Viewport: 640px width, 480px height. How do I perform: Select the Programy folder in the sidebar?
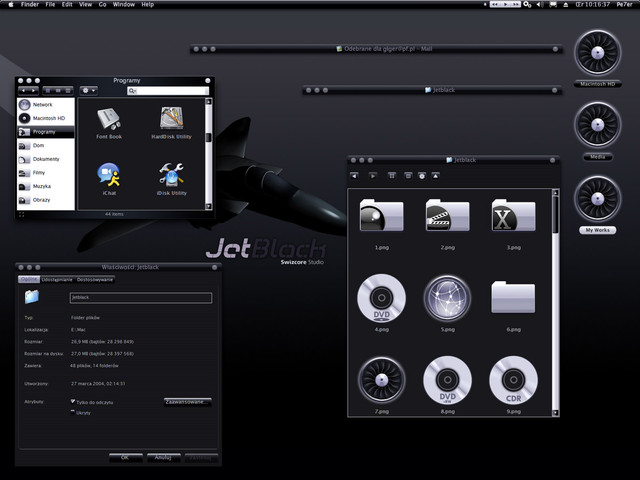pyautogui.click(x=46, y=132)
